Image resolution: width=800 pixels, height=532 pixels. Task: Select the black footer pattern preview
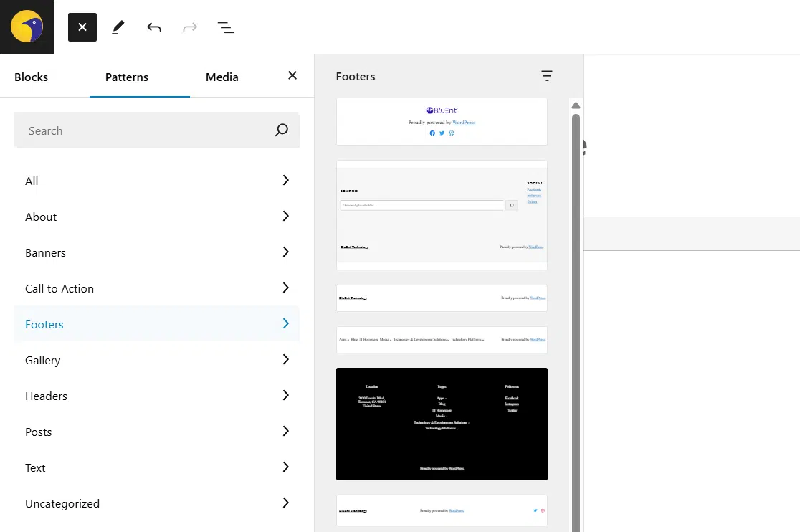442,424
